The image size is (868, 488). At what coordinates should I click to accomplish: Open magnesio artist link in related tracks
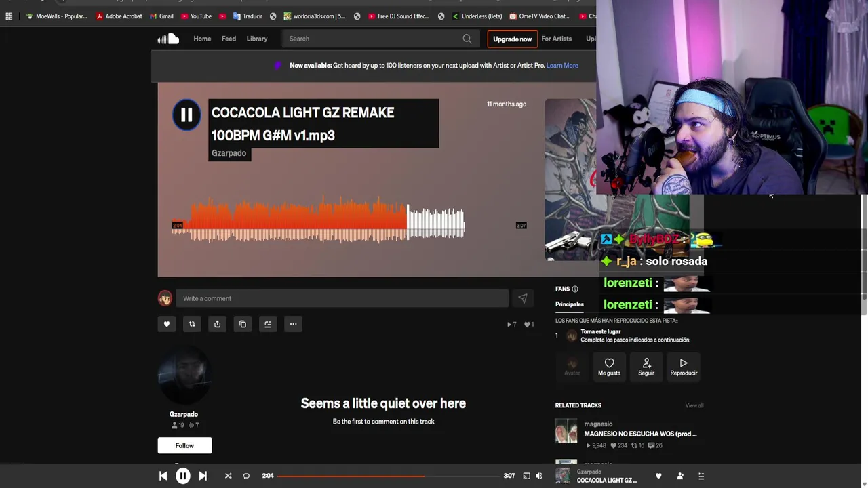coord(598,424)
